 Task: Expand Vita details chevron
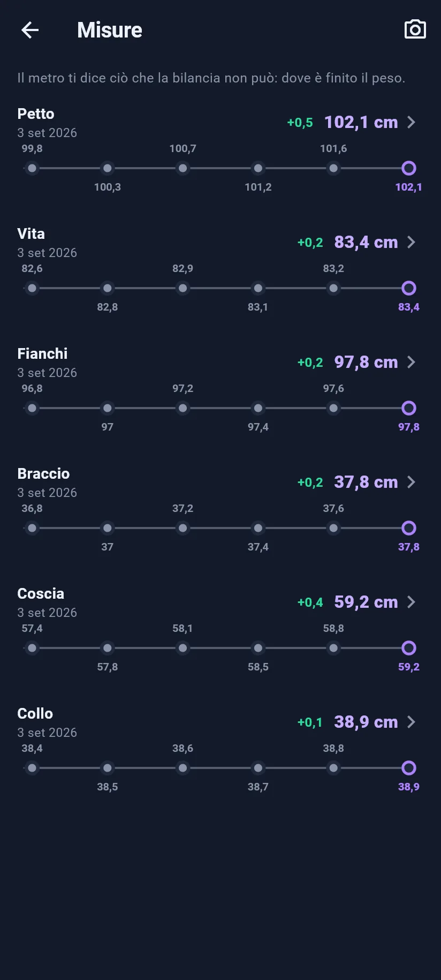[411, 242]
